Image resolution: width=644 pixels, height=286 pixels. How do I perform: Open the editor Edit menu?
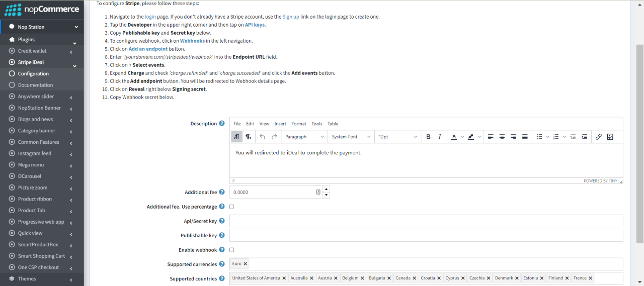(x=250, y=124)
